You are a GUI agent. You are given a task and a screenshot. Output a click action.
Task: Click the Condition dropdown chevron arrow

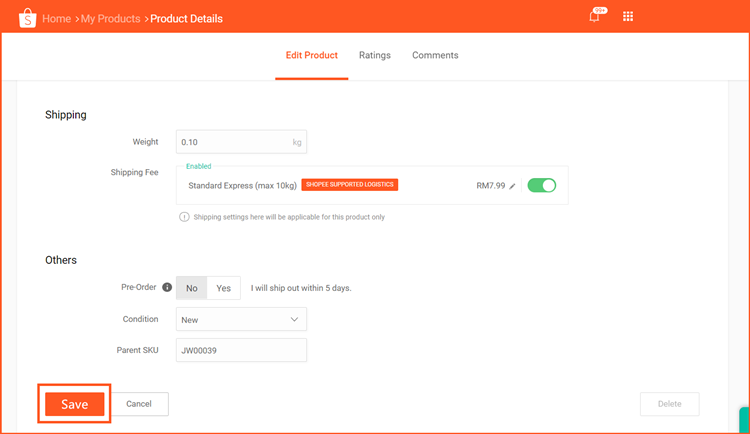pyautogui.click(x=294, y=319)
